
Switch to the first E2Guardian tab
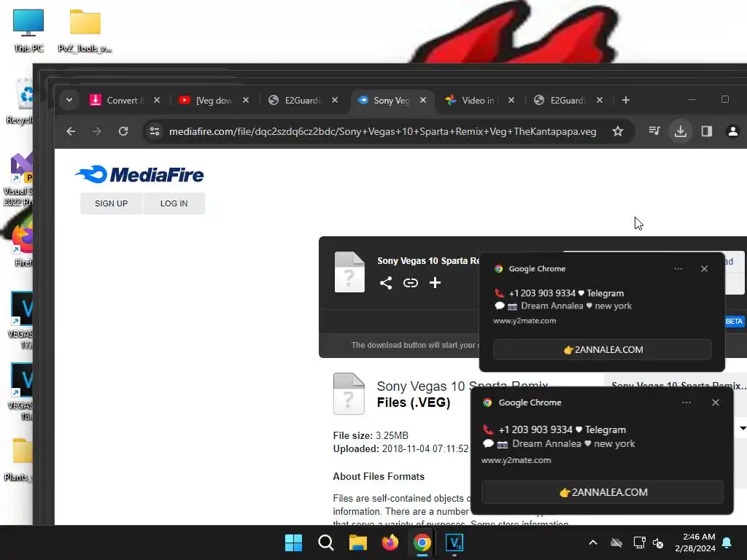tap(295, 100)
